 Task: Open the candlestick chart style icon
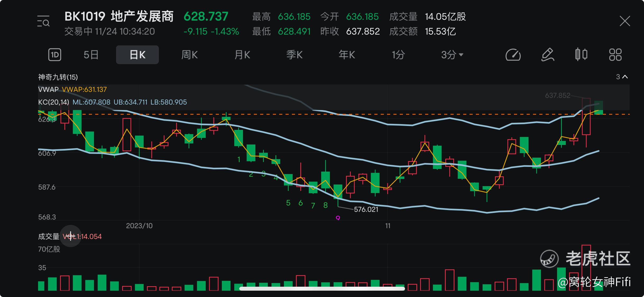tap(581, 55)
